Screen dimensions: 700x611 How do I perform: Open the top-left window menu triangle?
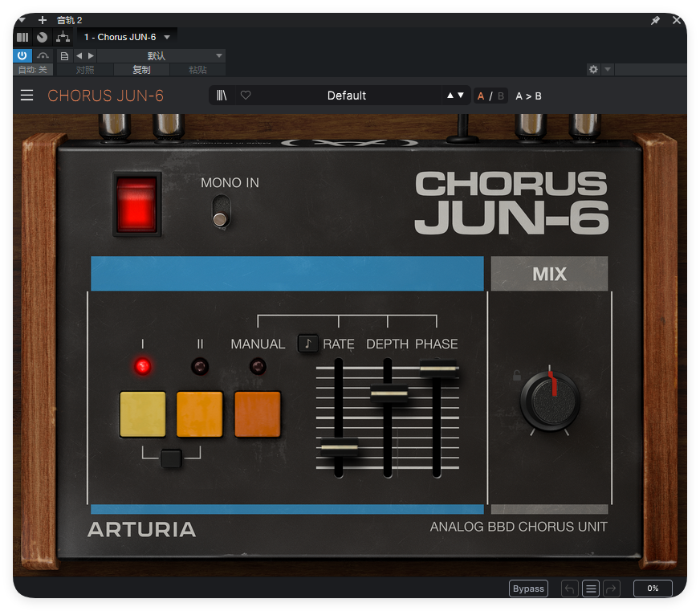click(x=22, y=19)
